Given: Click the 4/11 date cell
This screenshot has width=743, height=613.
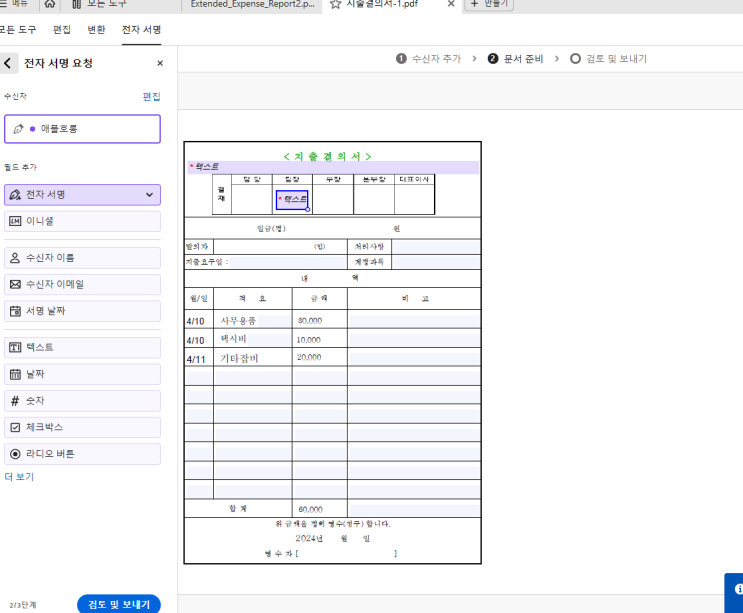Looking at the screenshot, I should point(196,360).
